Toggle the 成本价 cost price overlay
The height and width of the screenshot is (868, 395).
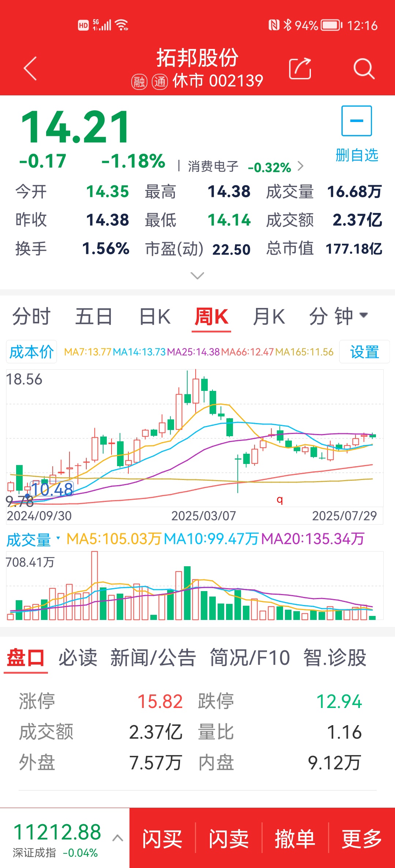coord(31,352)
